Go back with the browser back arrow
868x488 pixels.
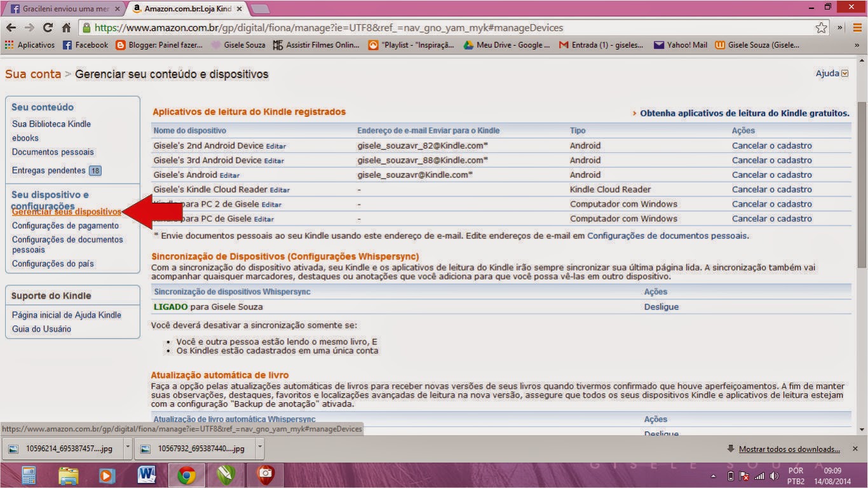coord(11,28)
